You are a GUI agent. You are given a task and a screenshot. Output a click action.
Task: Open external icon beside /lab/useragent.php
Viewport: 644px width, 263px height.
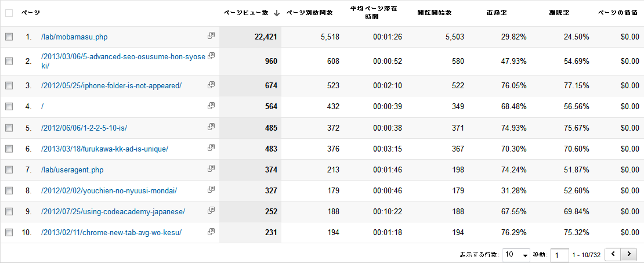point(211,169)
